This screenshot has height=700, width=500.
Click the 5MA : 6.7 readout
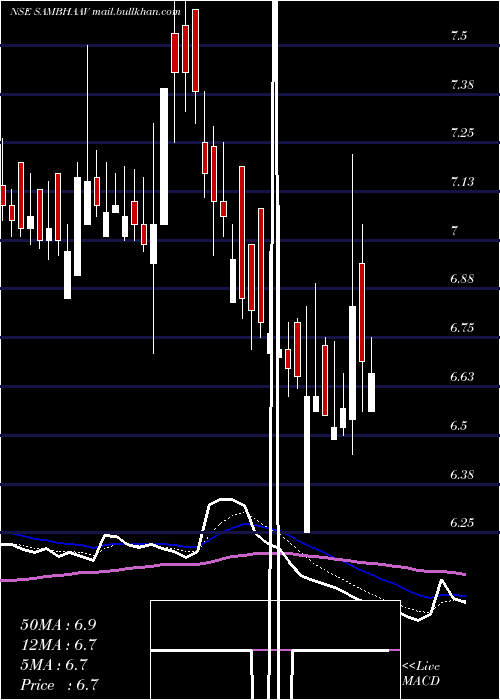tap(54, 665)
